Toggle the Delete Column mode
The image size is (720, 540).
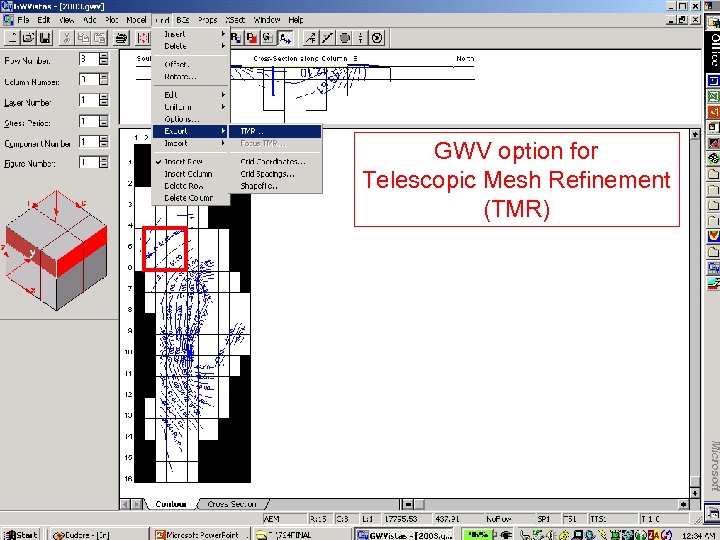[x=191, y=198]
